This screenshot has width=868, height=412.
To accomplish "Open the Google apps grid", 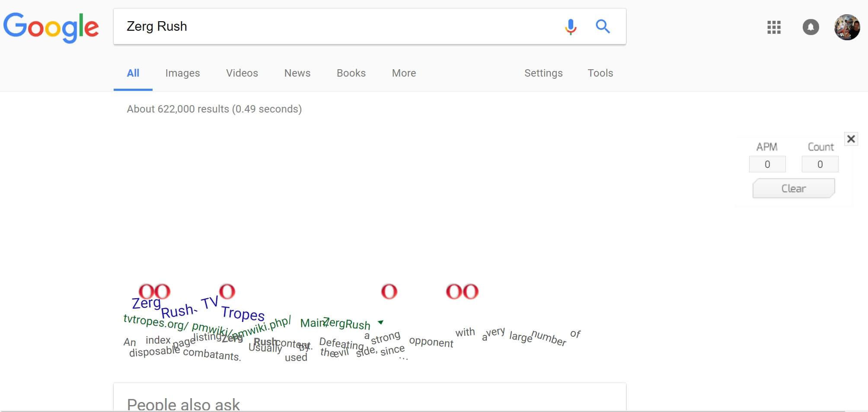I will [774, 27].
